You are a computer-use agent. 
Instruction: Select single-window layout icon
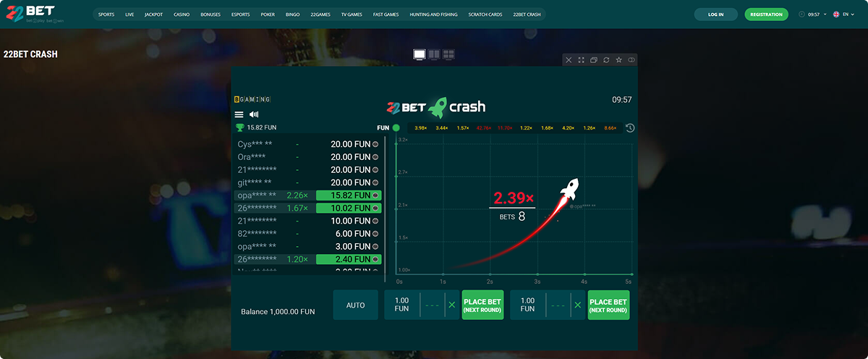419,54
